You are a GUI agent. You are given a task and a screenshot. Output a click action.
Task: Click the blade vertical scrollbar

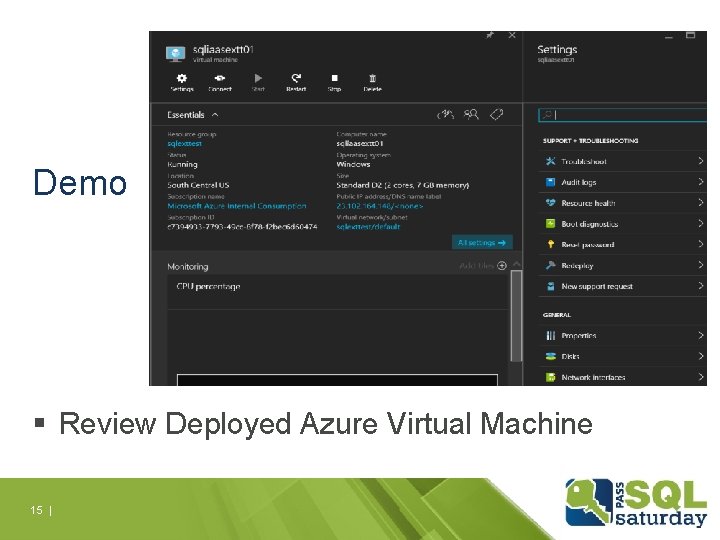pos(517,316)
